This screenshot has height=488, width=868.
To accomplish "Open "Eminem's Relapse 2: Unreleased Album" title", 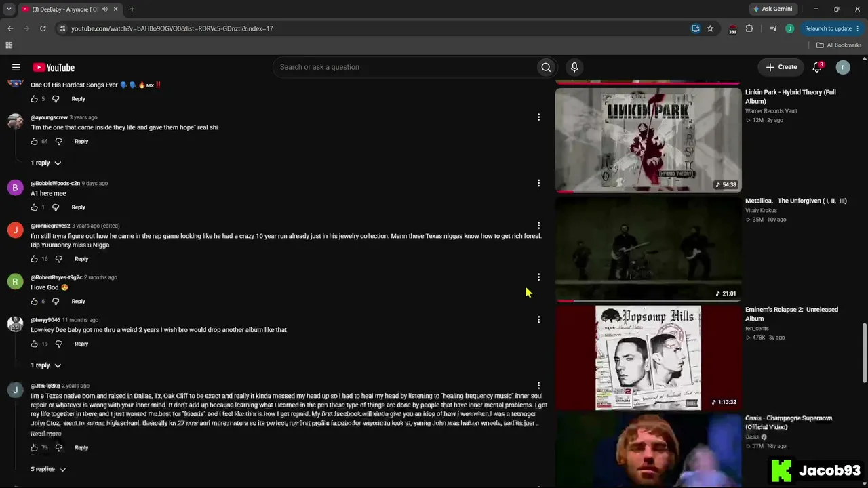I will coord(792,314).
